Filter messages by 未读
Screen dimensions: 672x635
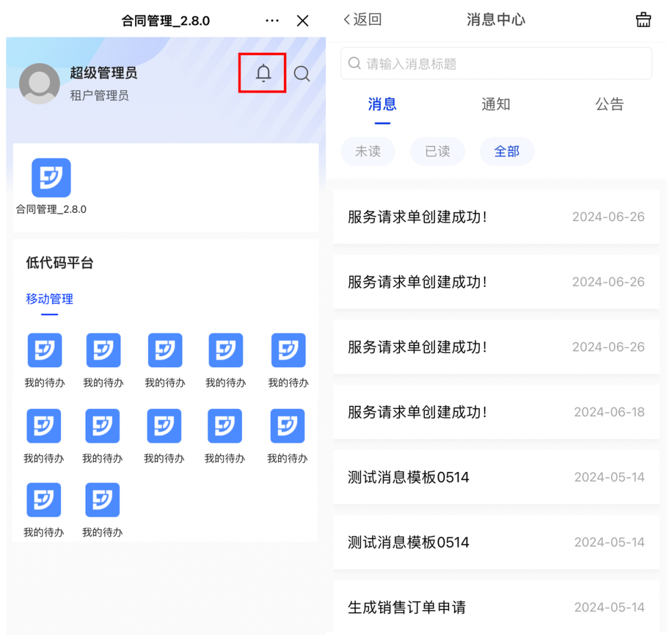368,151
